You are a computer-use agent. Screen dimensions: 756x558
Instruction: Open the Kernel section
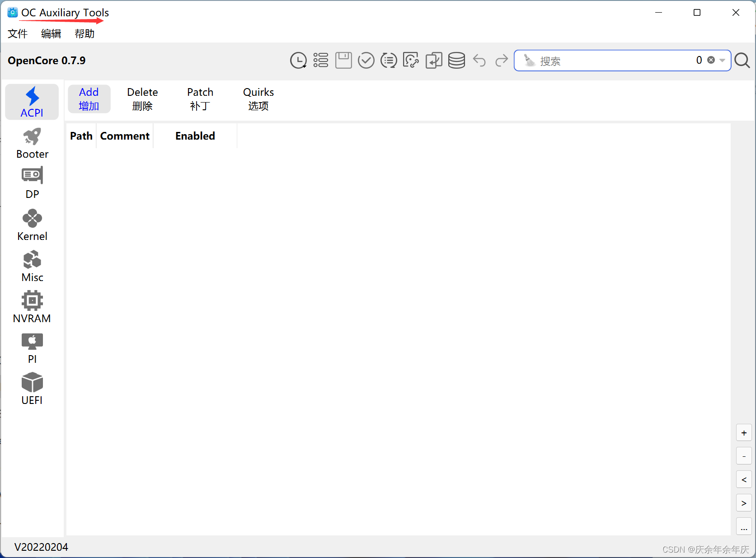(32, 225)
